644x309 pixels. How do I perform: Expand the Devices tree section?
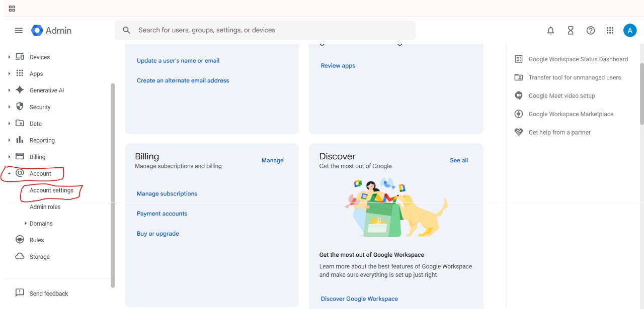coord(9,57)
